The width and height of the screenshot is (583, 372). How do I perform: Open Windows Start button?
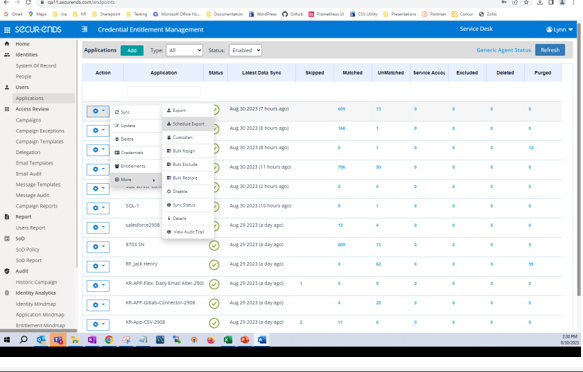(x=7, y=340)
